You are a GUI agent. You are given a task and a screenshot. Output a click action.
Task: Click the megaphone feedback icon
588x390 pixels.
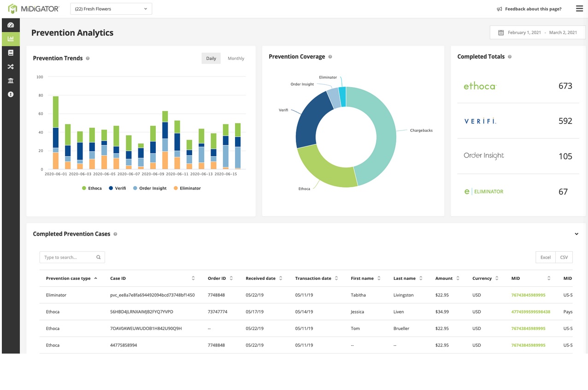coord(499,9)
